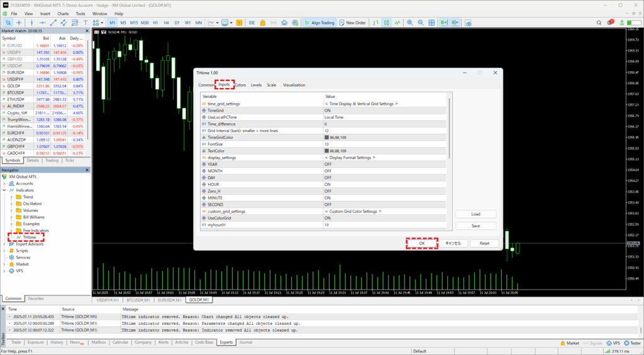Select the crosshair tool
Image resolution: width=644 pixels, height=355 pixels.
[19, 23]
